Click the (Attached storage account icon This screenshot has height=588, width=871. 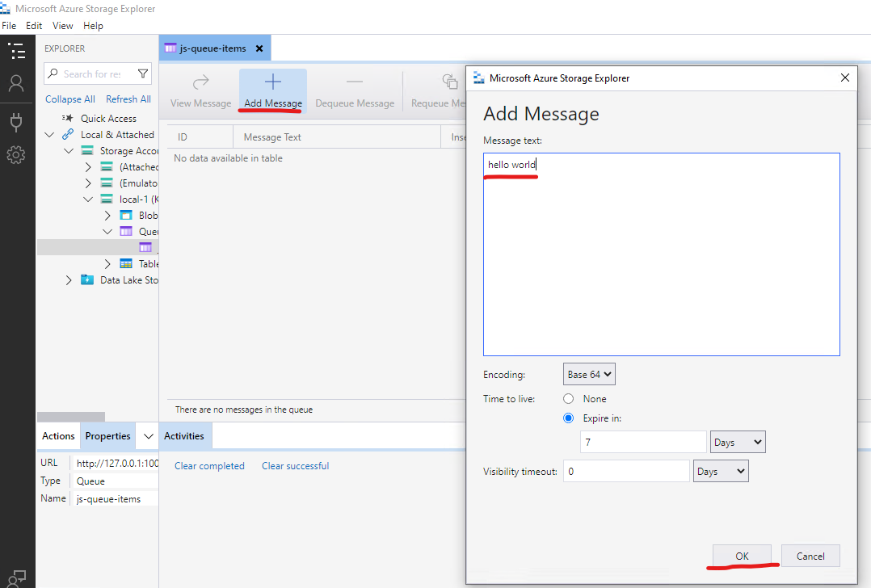[x=107, y=166]
